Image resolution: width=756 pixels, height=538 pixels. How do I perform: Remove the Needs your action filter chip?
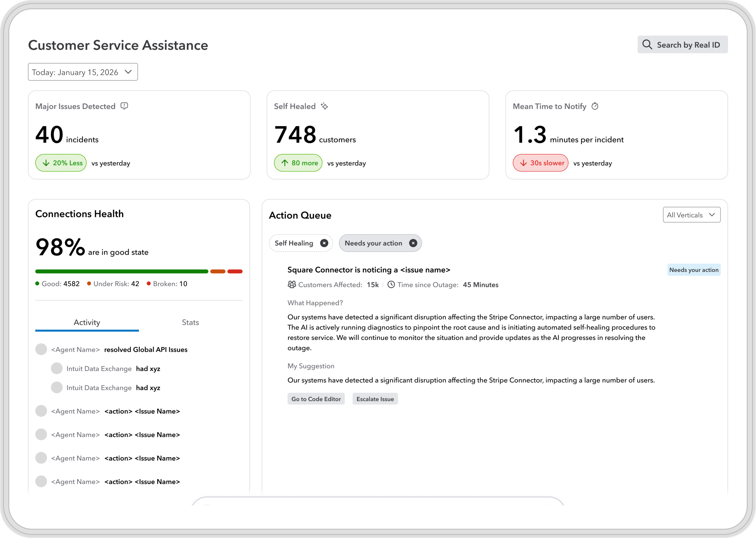[413, 243]
